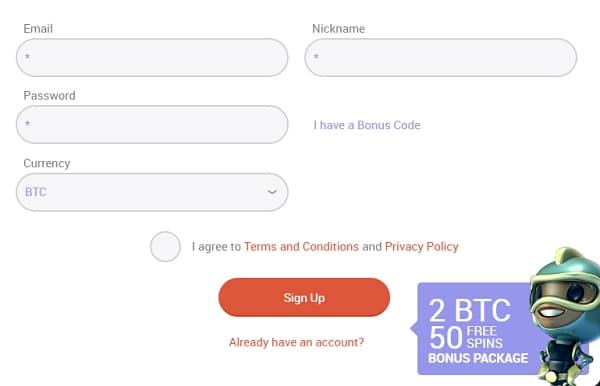Open the "I have a Bonus Code" link

click(367, 125)
